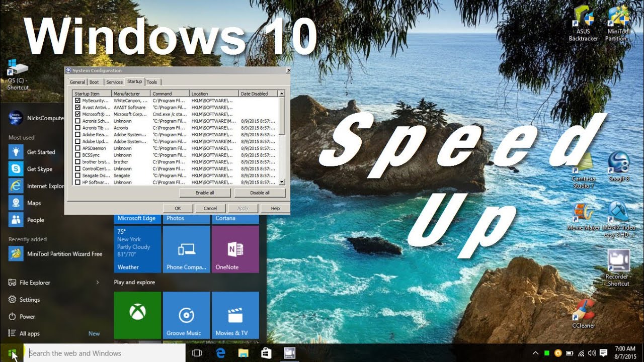Click Enable all button

205,193
